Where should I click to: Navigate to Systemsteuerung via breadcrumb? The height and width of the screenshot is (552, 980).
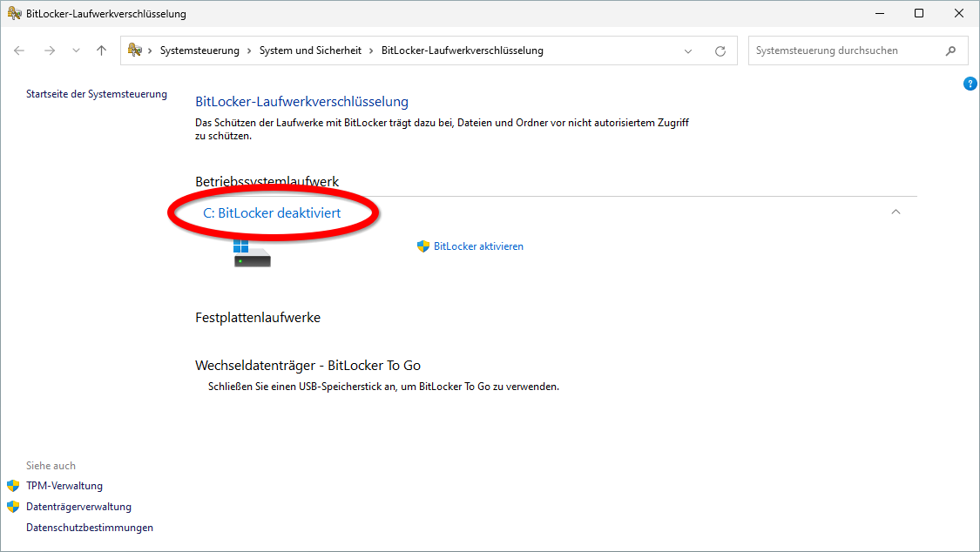198,50
